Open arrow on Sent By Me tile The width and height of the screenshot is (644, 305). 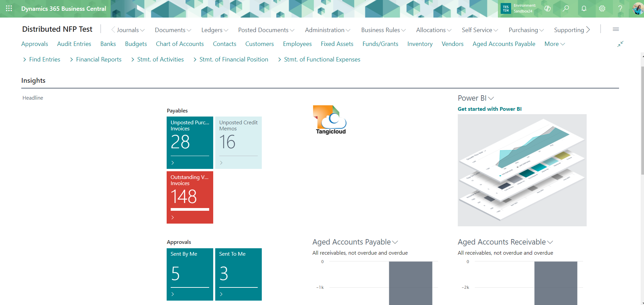coord(173,294)
